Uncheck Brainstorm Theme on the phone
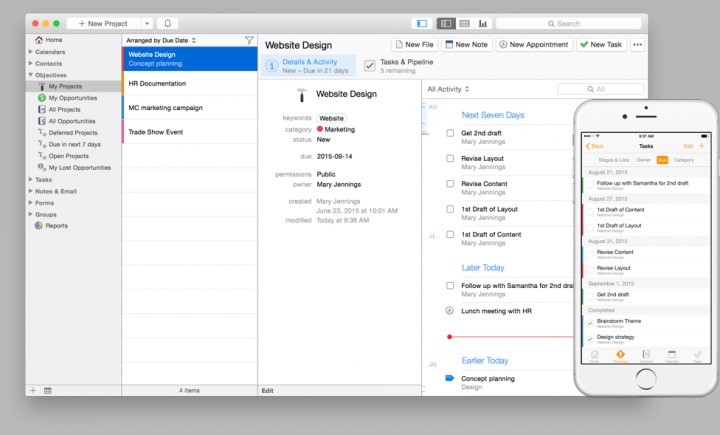The image size is (720, 435). coord(591,323)
